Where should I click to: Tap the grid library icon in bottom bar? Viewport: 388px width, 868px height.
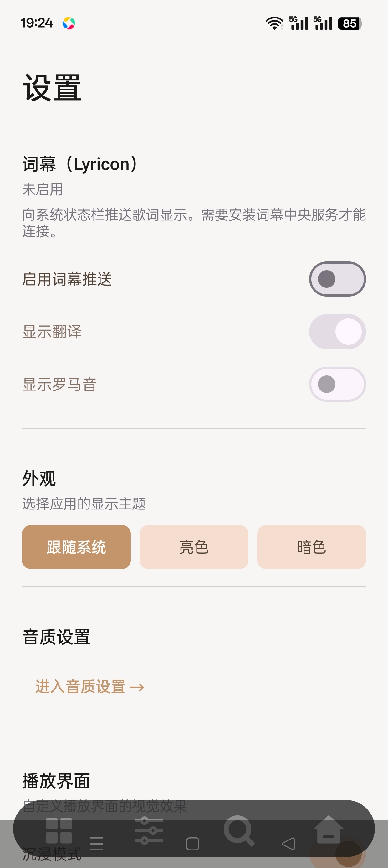[59, 830]
